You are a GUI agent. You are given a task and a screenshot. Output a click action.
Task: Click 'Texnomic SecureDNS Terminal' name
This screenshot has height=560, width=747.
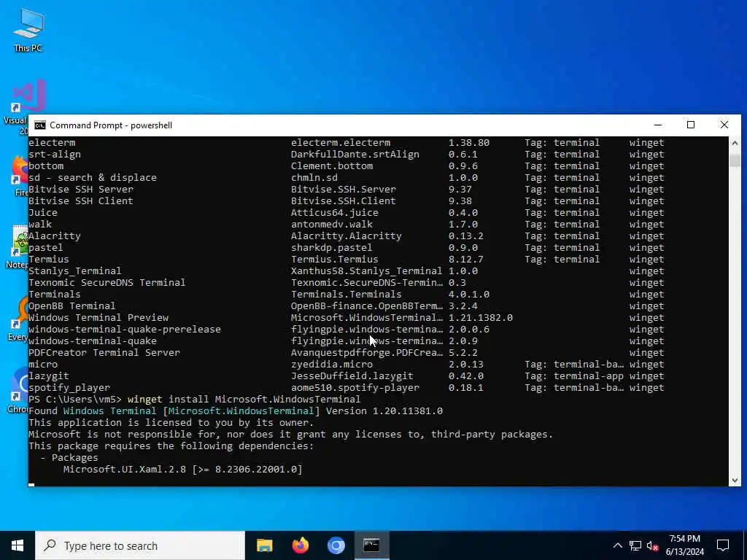107,282
